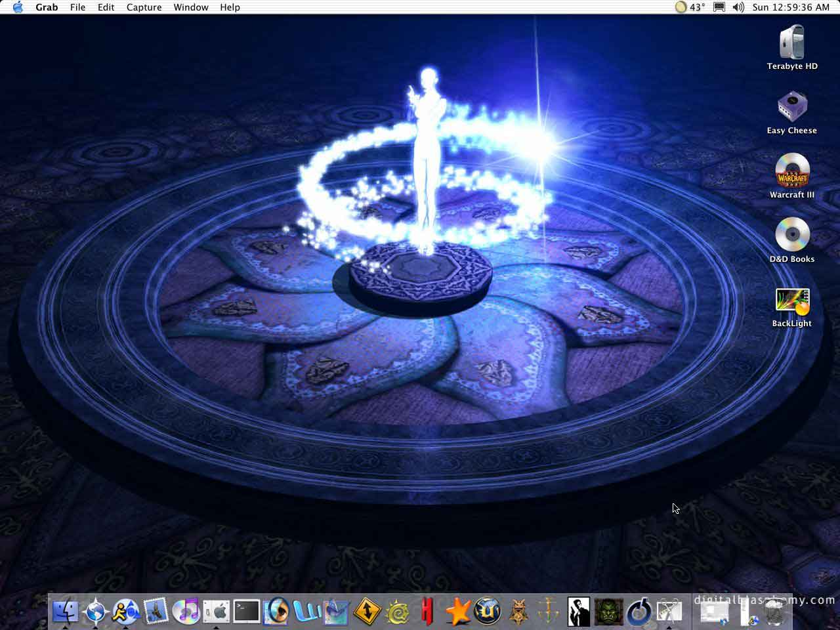Click the orange star dock icon

click(457, 612)
